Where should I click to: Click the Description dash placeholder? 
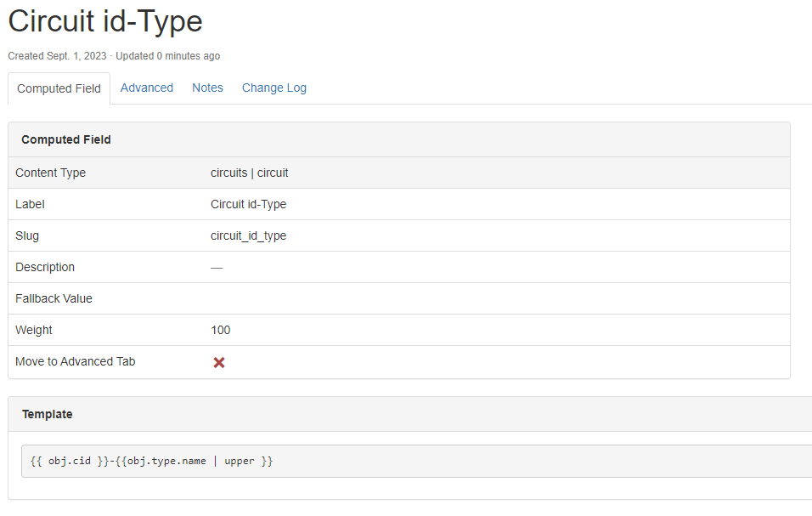217,267
